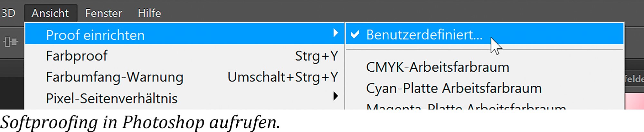Open the 3D menu

tap(8, 13)
